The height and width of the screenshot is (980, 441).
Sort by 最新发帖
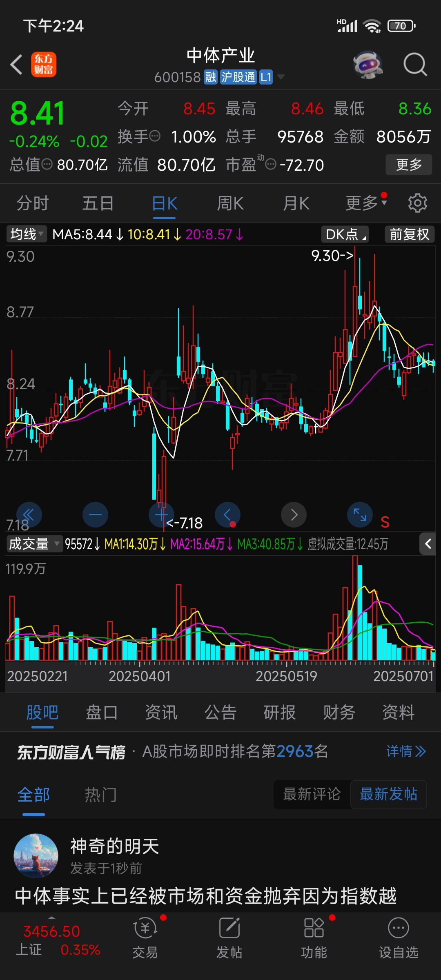[389, 794]
